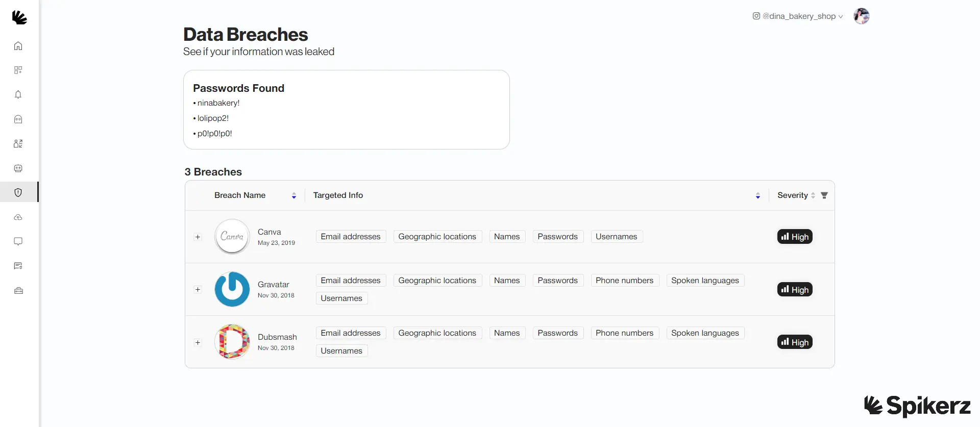
Task: Click the leaked password ninabakery!
Action: [x=218, y=103]
